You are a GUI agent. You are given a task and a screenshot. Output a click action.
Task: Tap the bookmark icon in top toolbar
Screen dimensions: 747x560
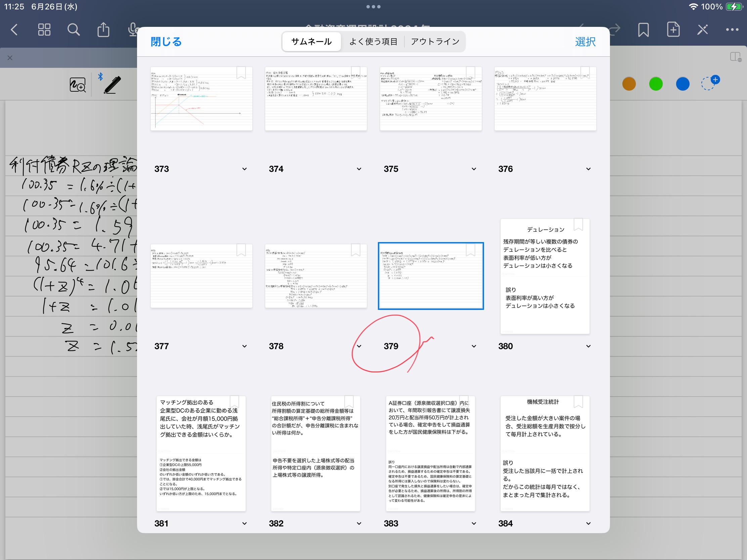(x=643, y=30)
